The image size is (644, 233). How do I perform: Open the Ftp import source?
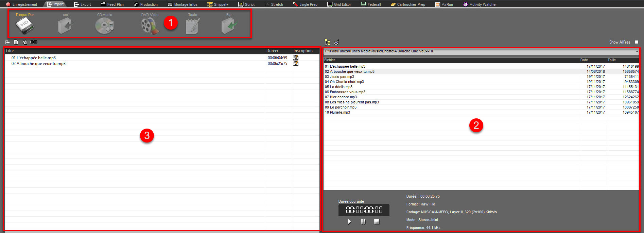click(x=229, y=26)
